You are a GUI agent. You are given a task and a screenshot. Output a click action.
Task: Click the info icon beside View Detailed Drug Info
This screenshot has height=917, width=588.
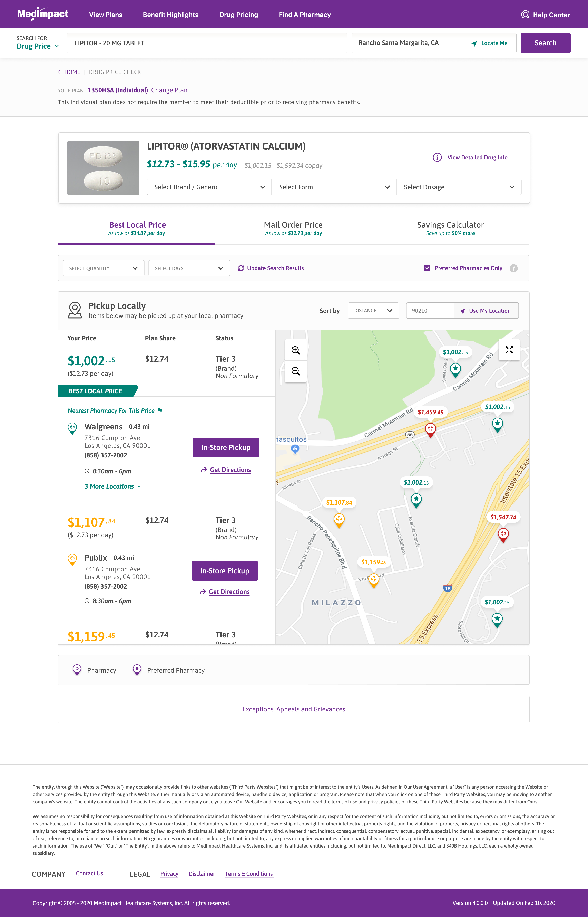click(437, 157)
